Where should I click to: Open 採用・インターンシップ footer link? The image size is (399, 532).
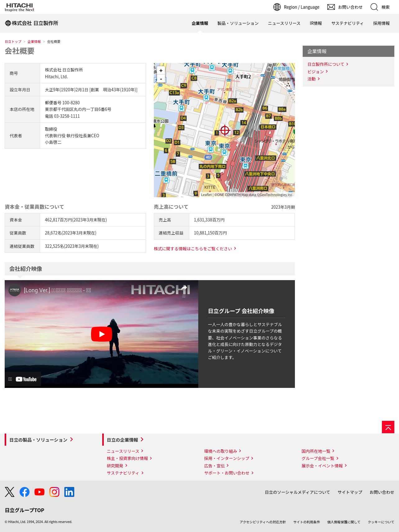[229, 458]
